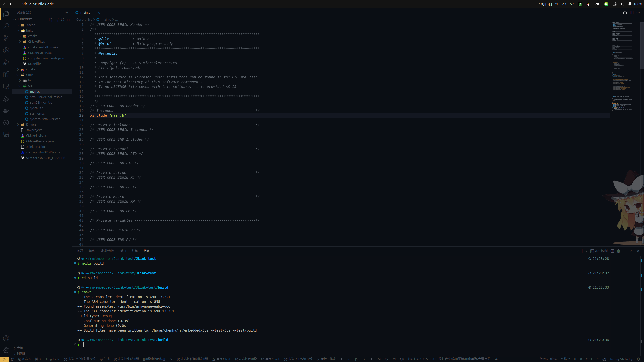Open the Source Control view
The height and width of the screenshot is (362, 644).
coord(6,38)
